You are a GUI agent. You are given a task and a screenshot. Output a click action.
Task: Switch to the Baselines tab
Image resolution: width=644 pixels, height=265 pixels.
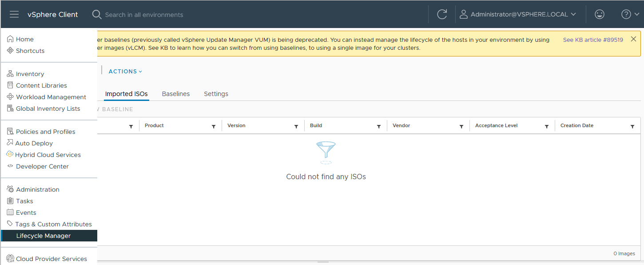[176, 94]
